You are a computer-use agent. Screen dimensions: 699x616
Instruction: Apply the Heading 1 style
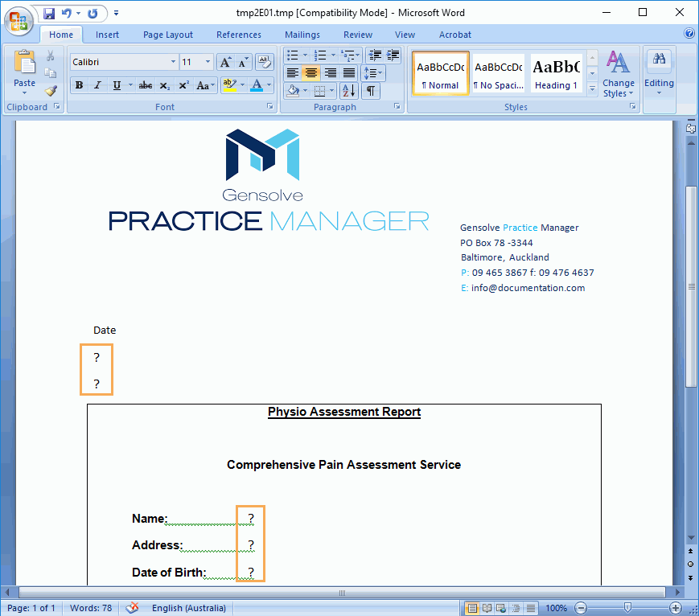click(x=557, y=74)
